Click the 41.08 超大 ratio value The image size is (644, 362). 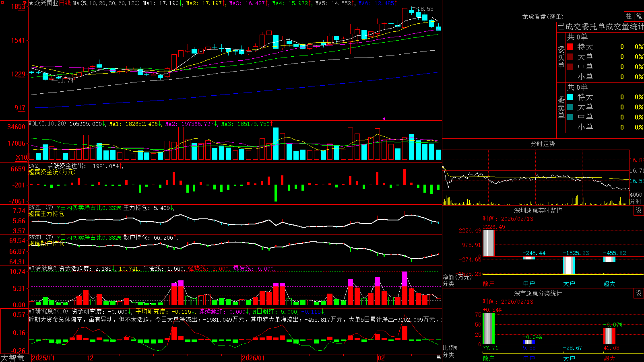(x=611, y=348)
